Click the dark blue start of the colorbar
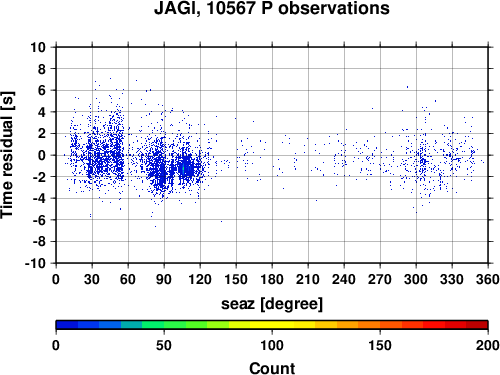 67,325
